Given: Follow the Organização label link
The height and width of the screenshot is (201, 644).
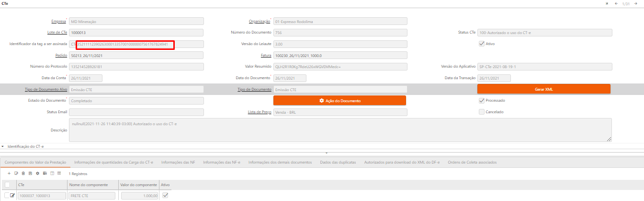Looking at the screenshot, I should point(260,21).
